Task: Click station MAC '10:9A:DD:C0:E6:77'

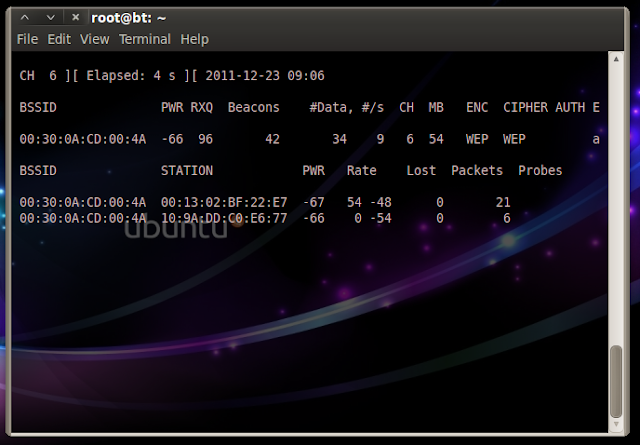Action: [224, 218]
